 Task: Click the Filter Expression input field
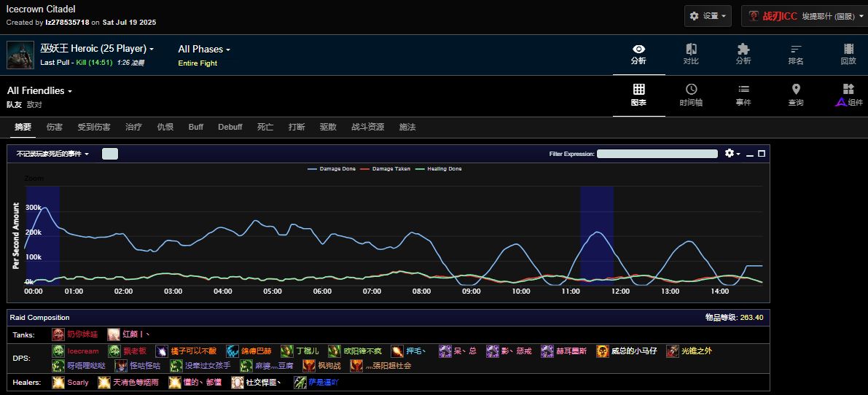tap(657, 154)
